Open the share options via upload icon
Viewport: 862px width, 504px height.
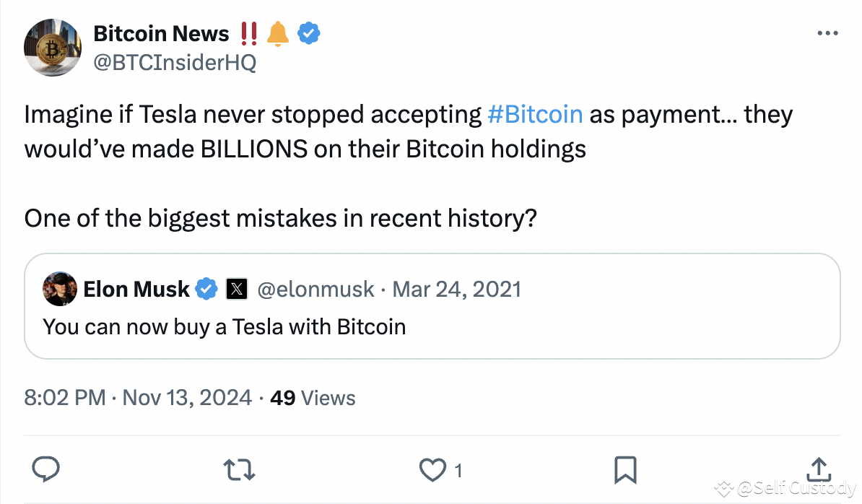(819, 469)
